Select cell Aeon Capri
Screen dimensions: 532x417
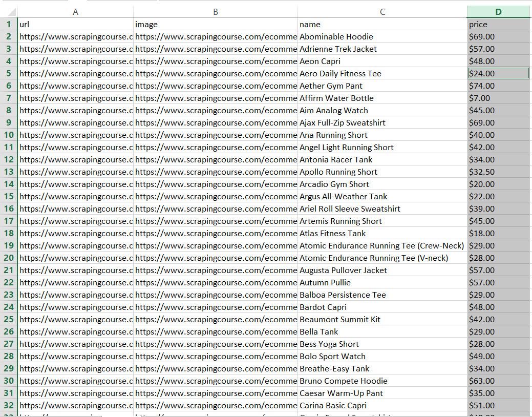coord(382,61)
